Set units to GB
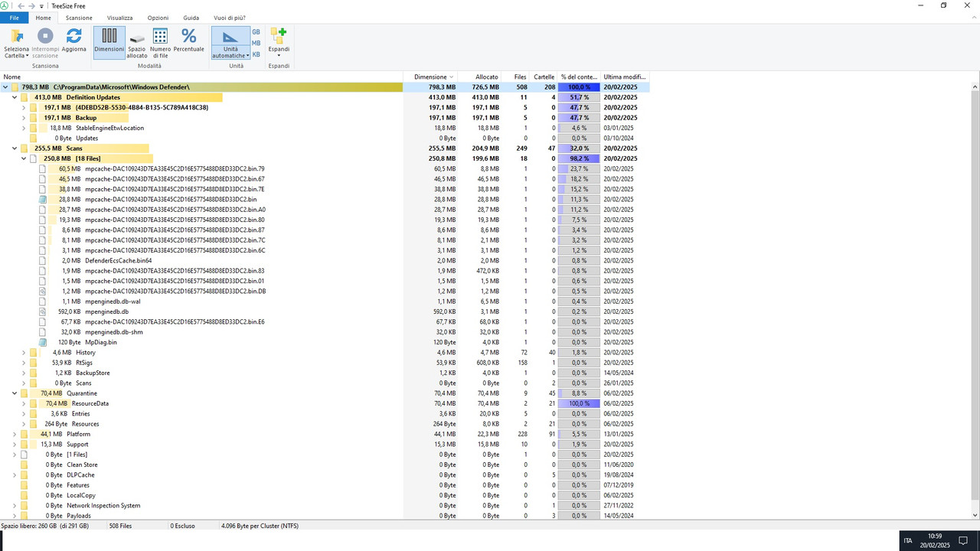The height and width of the screenshot is (551, 980). [x=256, y=32]
